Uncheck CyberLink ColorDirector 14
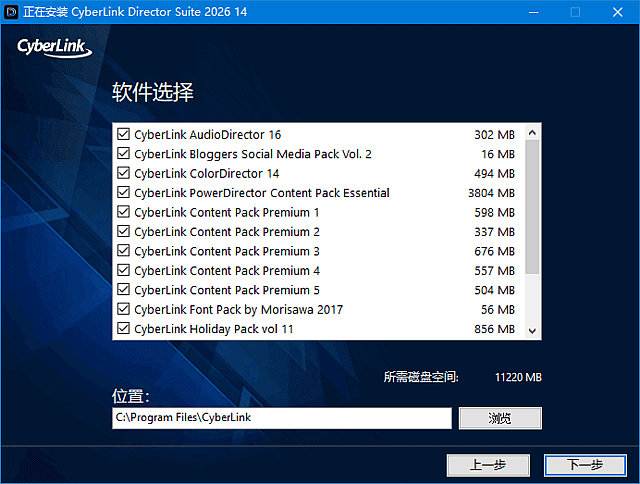The image size is (640, 484). point(124,174)
